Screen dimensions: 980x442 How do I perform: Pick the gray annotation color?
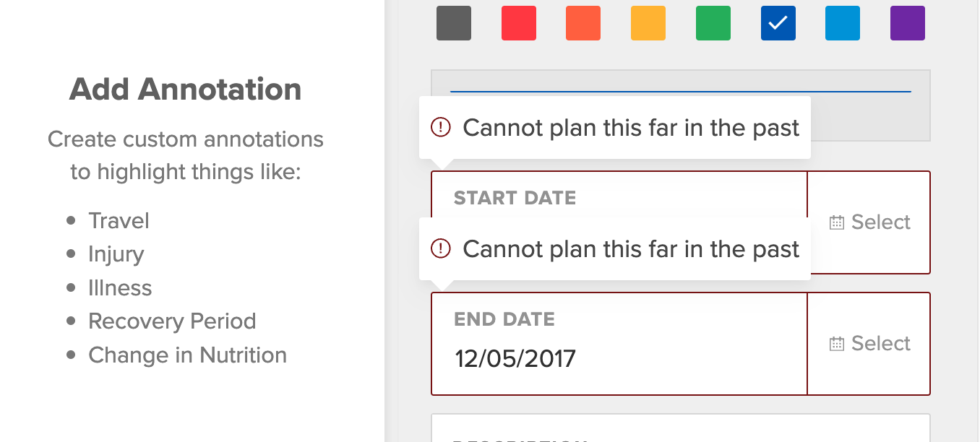click(454, 23)
